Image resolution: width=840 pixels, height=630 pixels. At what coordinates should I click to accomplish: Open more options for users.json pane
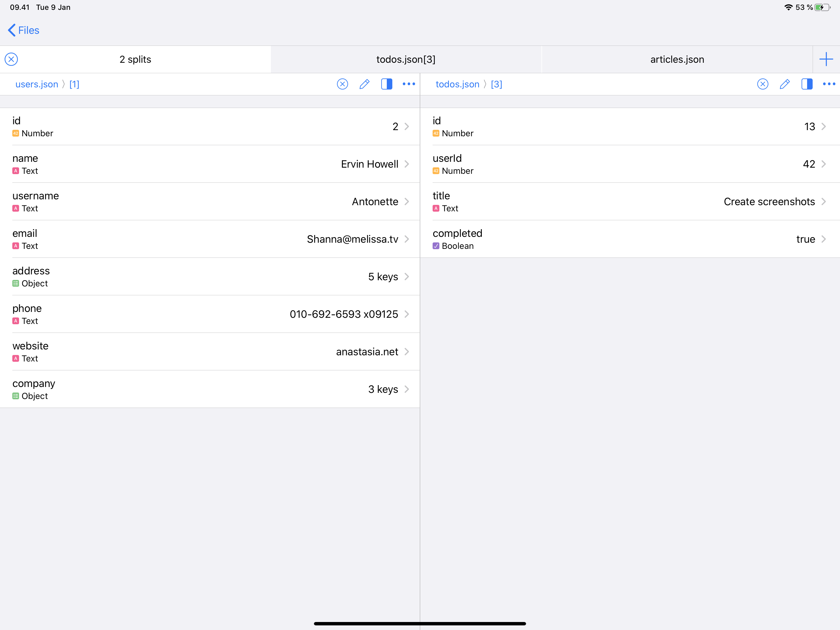tap(409, 84)
